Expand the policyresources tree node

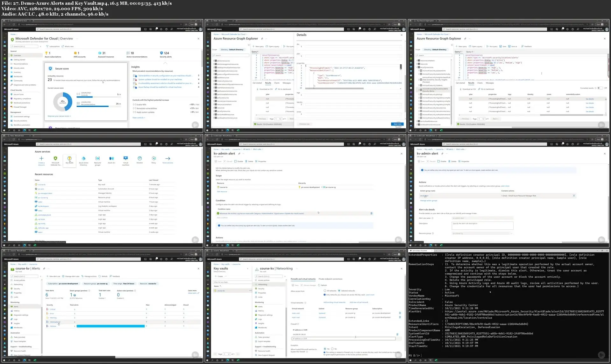214,98
